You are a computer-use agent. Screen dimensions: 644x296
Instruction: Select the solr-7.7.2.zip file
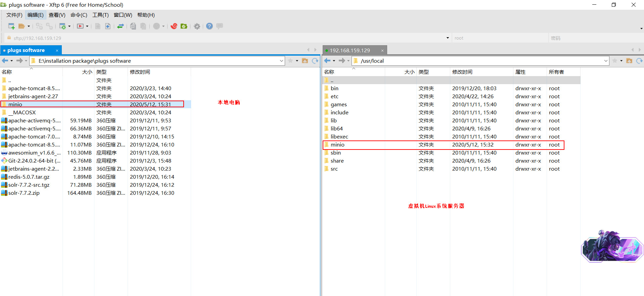click(95, 193)
